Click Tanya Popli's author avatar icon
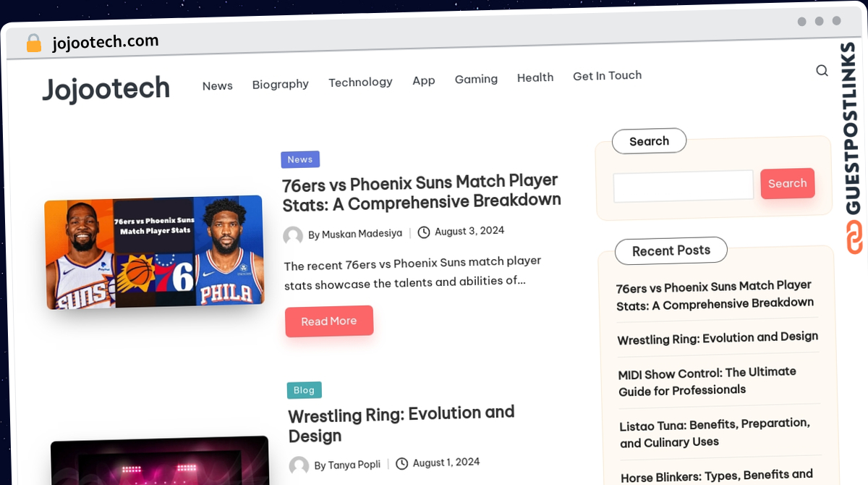Screen dimensions: 868x485 [299, 465]
